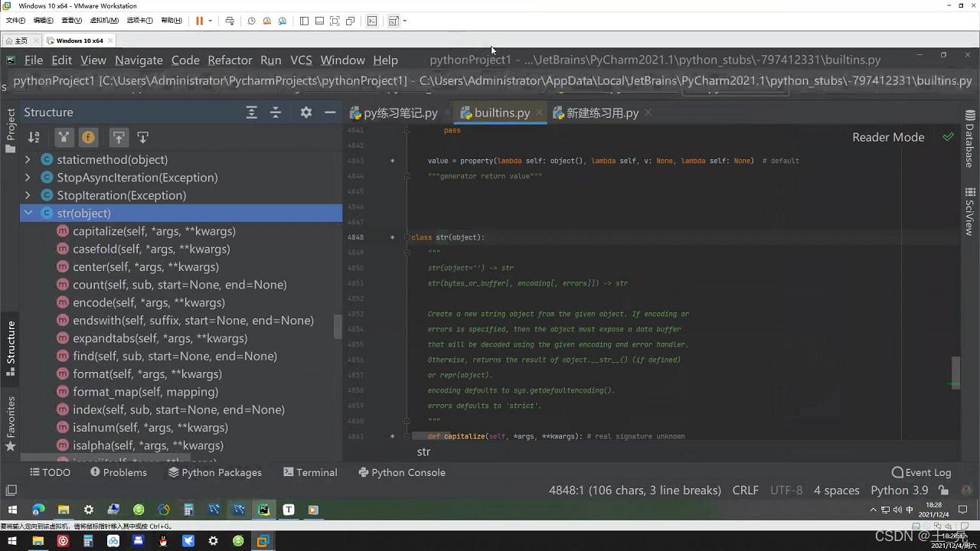Open the File menu in PyCharm
The width and height of the screenshot is (980, 551).
tap(34, 60)
